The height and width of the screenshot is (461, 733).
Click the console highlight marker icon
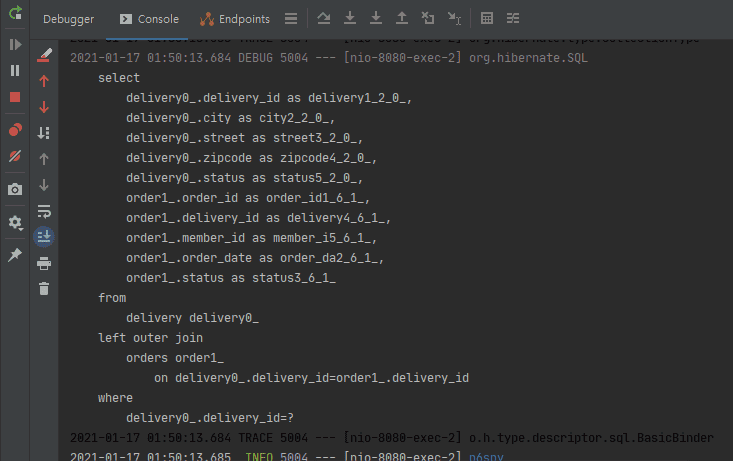click(44, 55)
